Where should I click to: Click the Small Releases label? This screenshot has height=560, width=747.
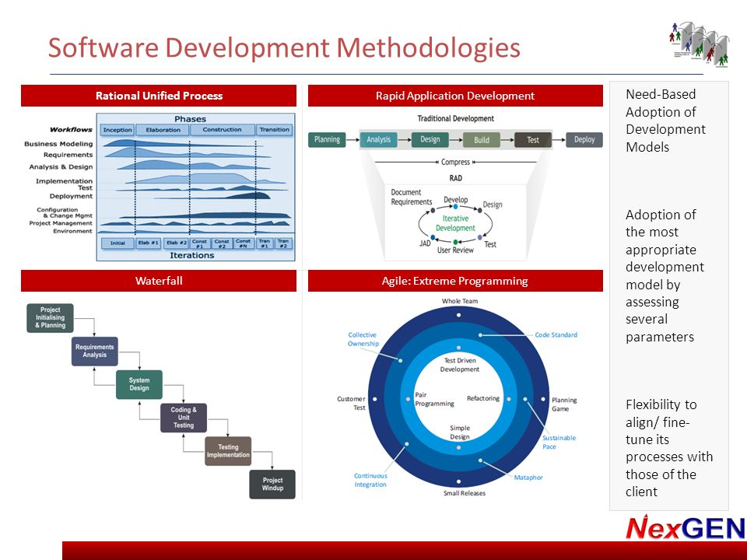click(465, 493)
